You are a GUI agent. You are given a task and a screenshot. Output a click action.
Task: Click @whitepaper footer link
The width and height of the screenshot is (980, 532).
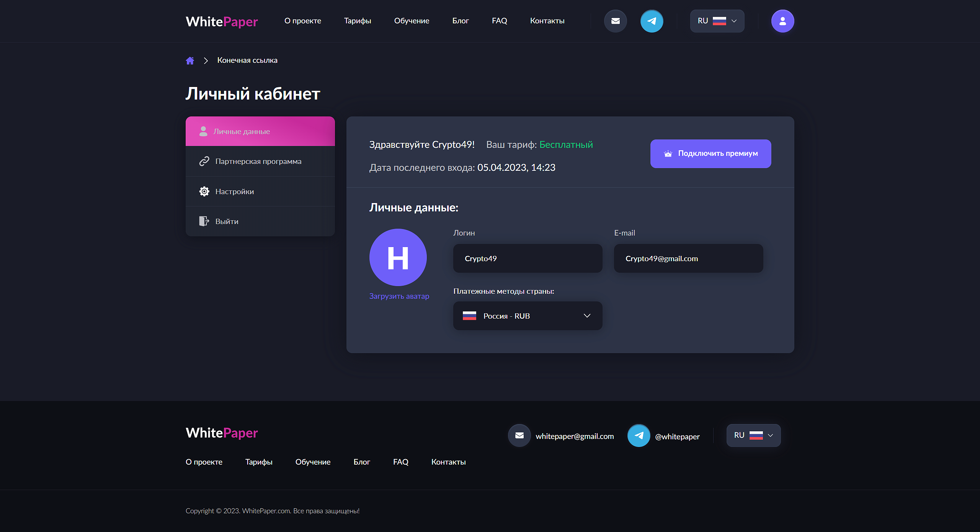[x=677, y=437]
